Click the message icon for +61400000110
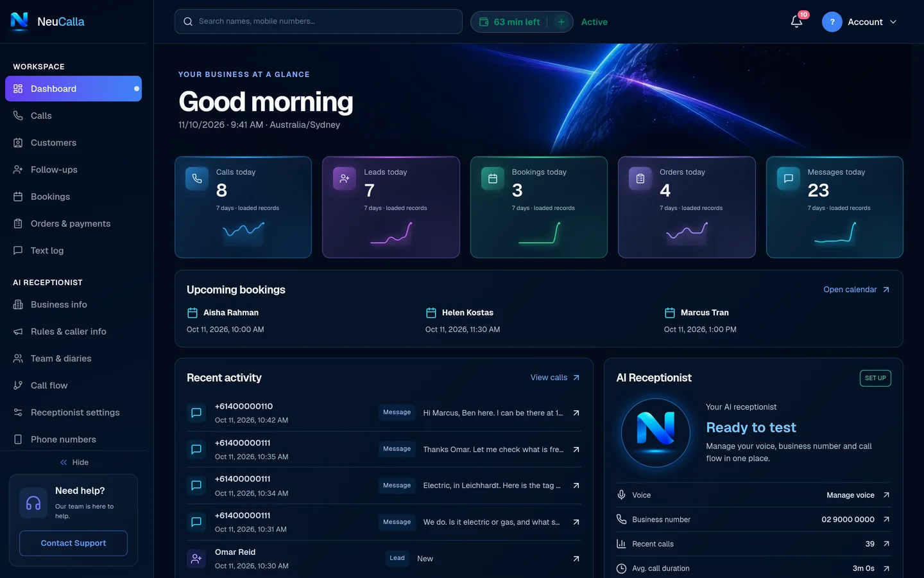 click(x=196, y=413)
